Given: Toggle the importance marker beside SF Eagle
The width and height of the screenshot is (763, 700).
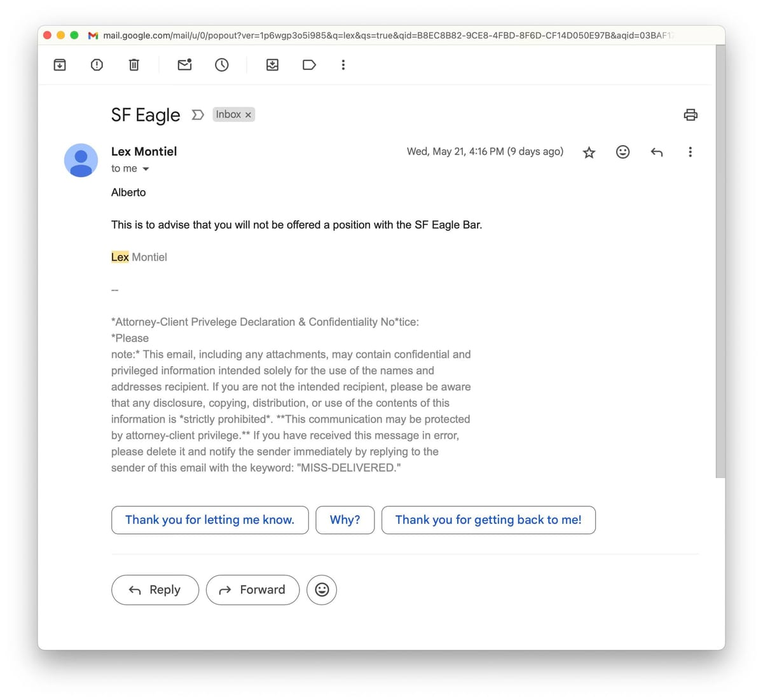Looking at the screenshot, I should click(198, 114).
